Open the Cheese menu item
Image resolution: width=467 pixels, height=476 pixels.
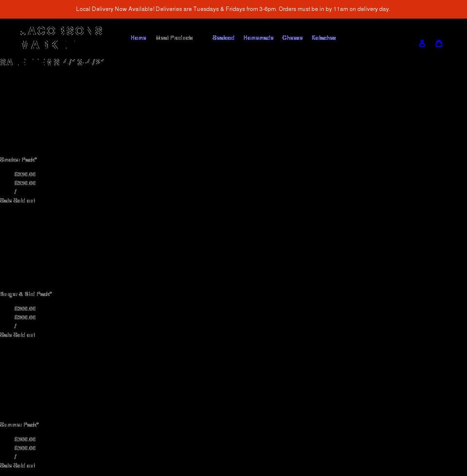click(292, 37)
